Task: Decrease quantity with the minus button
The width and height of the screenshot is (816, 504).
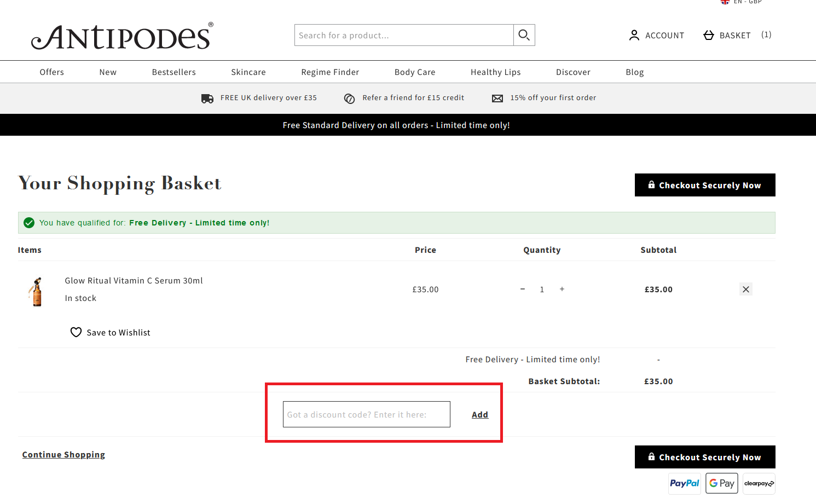Action: point(523,289)
